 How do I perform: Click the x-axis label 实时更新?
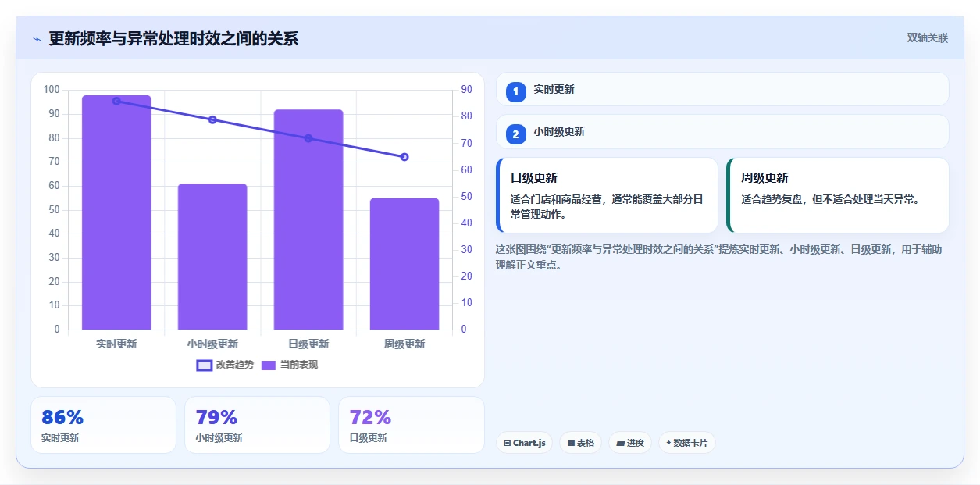[116, 344]
